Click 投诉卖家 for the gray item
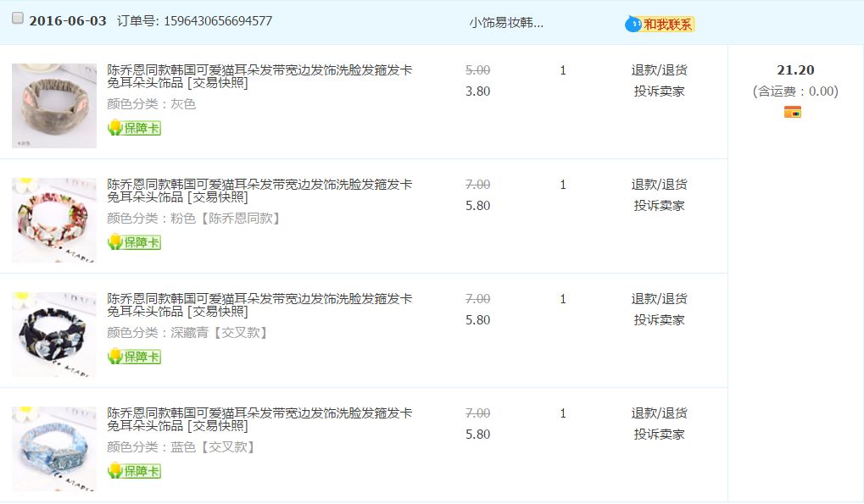Viewport: 864px width, 504px height. (x=659, y=91)
